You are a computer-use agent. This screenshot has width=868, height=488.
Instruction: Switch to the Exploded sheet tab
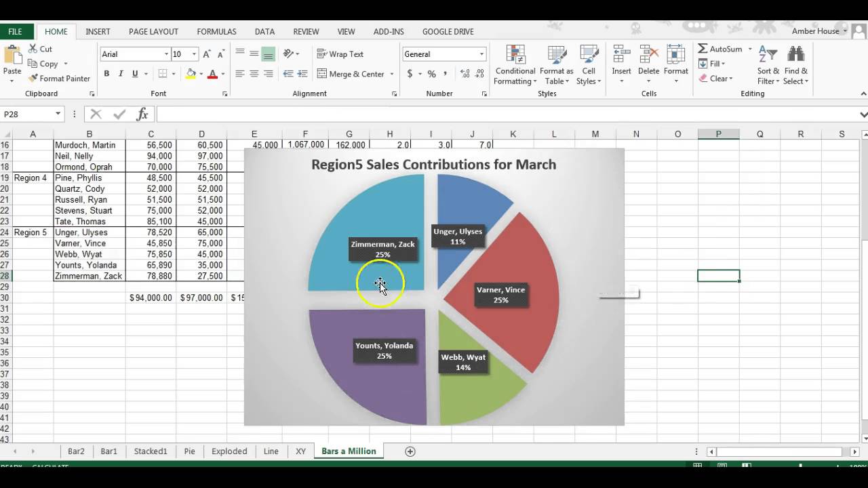coord(229,451)
